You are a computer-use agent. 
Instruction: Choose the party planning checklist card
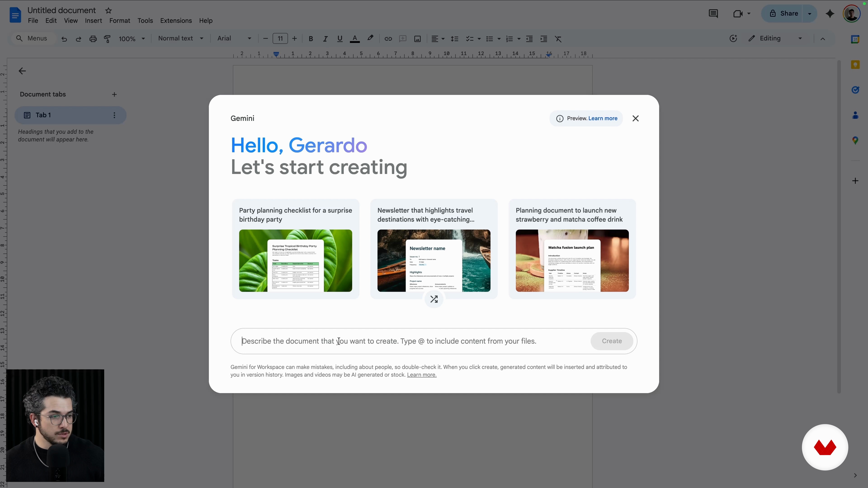(295, 249)
